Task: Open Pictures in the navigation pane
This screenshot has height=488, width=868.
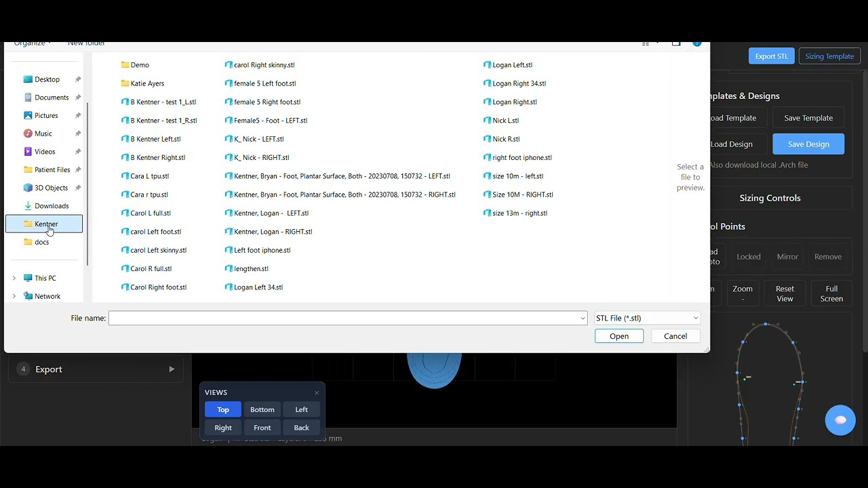Action: pos(46,115)
